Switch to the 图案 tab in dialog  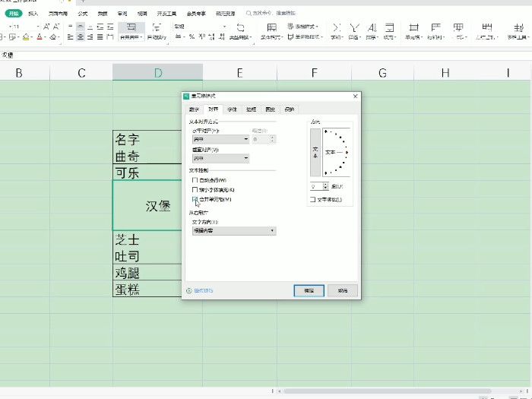[270, 109]
